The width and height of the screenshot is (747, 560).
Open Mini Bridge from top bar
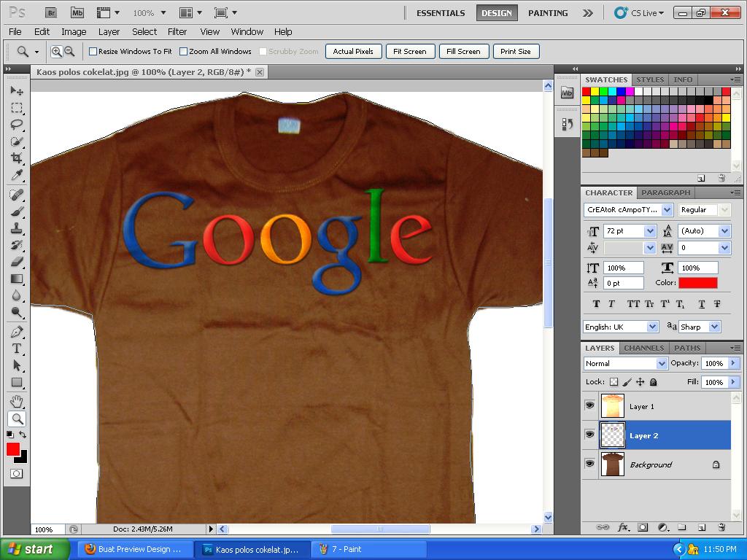point(77,13)
